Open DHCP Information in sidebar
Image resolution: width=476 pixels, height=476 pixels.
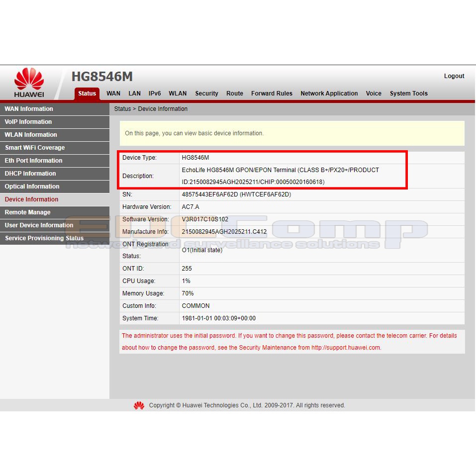55,174
